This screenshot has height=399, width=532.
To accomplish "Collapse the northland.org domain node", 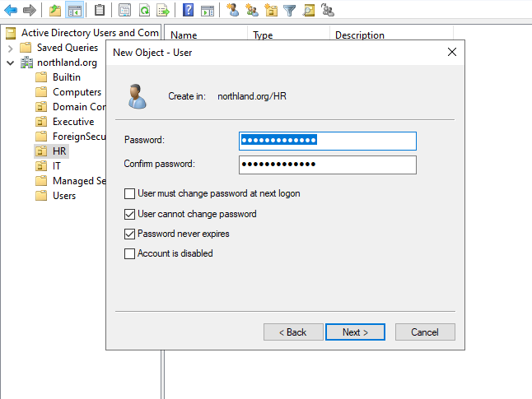I will [10, 63].
